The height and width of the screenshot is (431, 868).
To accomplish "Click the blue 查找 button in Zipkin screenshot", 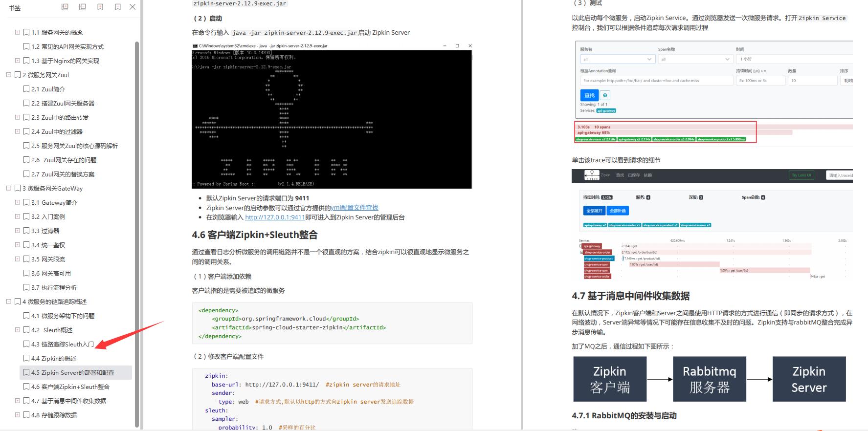I will pyautogui.click(x=589, y=95).
